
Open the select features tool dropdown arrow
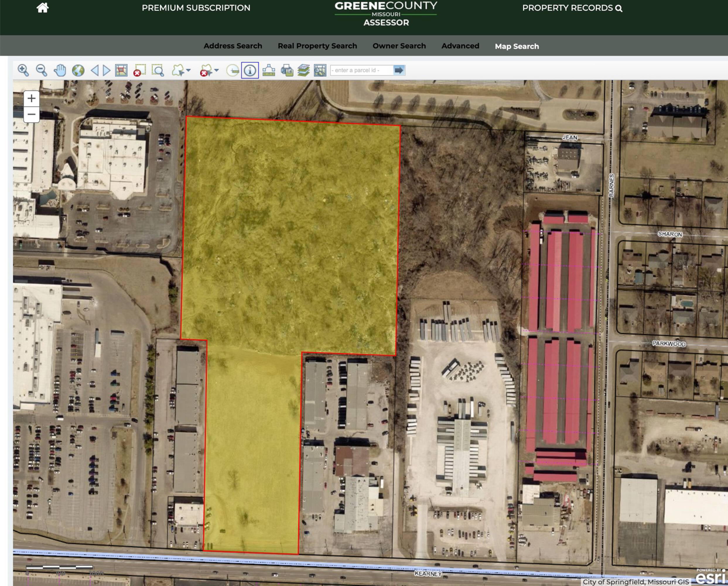(188, 70)
